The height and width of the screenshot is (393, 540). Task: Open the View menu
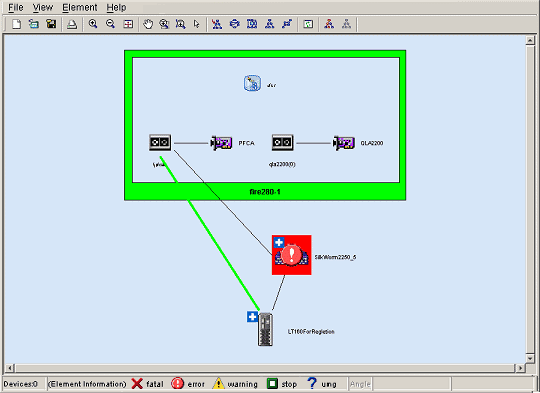point(43,7)
